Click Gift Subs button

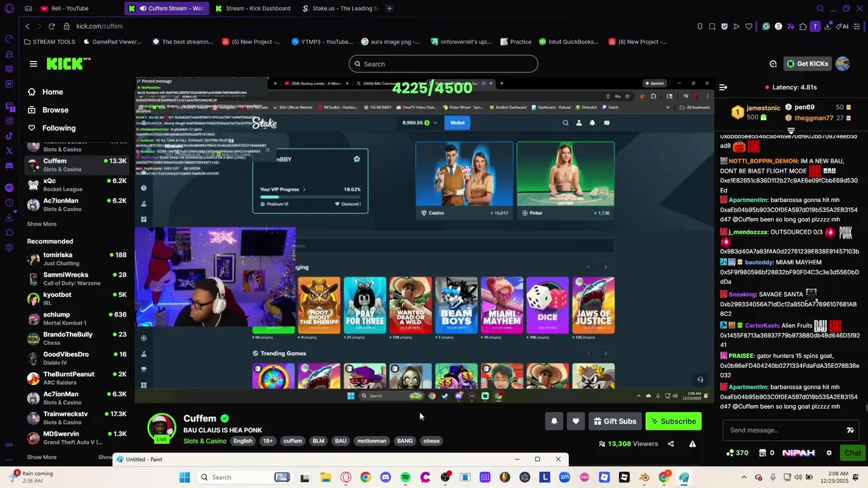point(615,421)
